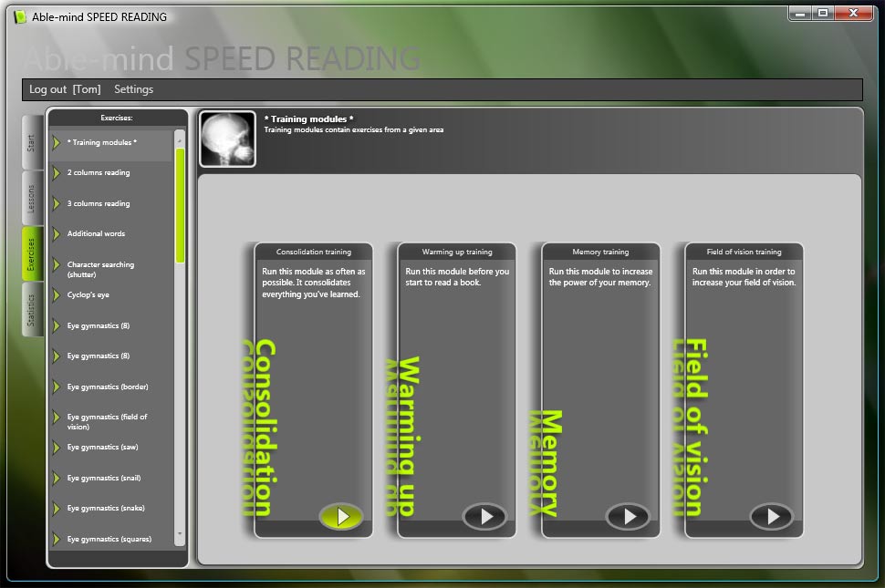Select Eye gymnastics (squares) exercise

pyautogui.click(x=109, y=539)
